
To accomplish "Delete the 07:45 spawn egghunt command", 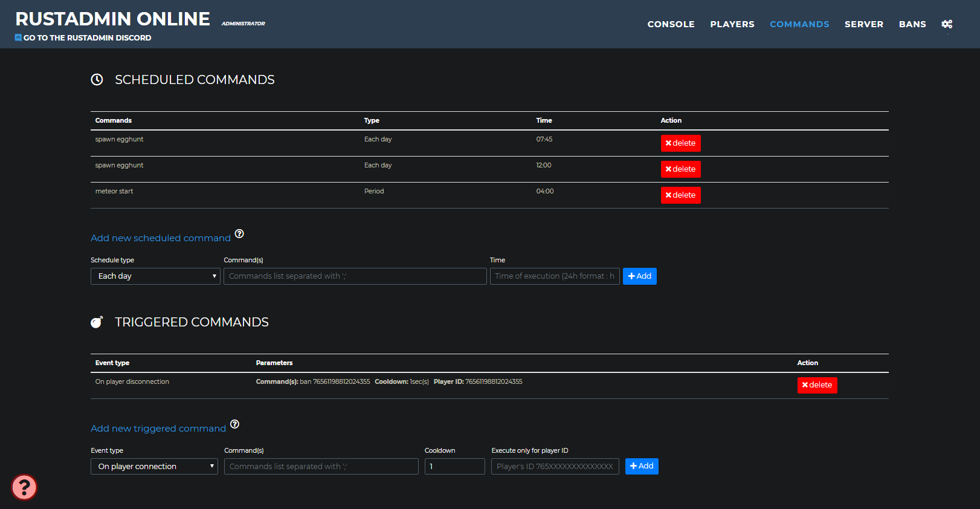I will 681,143.
